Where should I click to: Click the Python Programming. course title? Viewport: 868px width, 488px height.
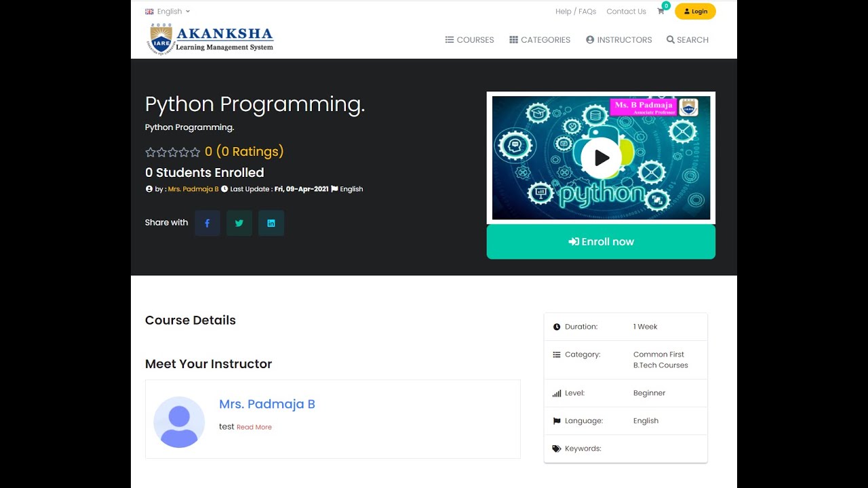[255, 104]
